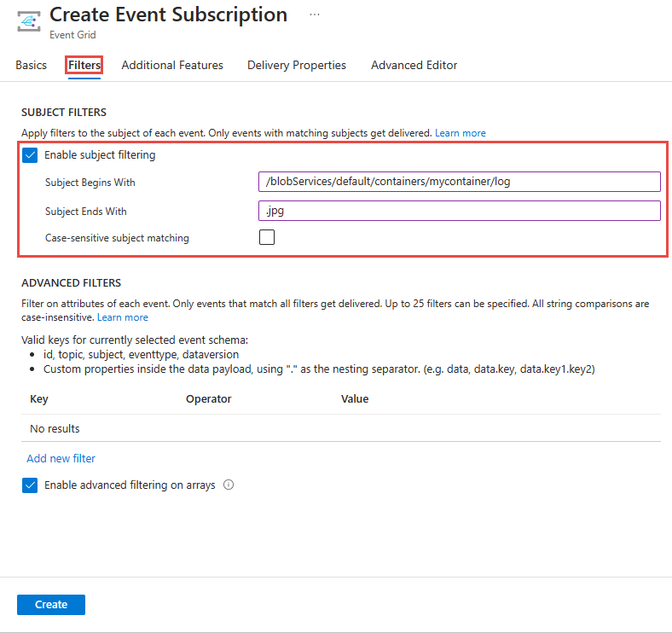Open Learn more link under Subject Filters
The image size is (672, 633).
[460, 133]
